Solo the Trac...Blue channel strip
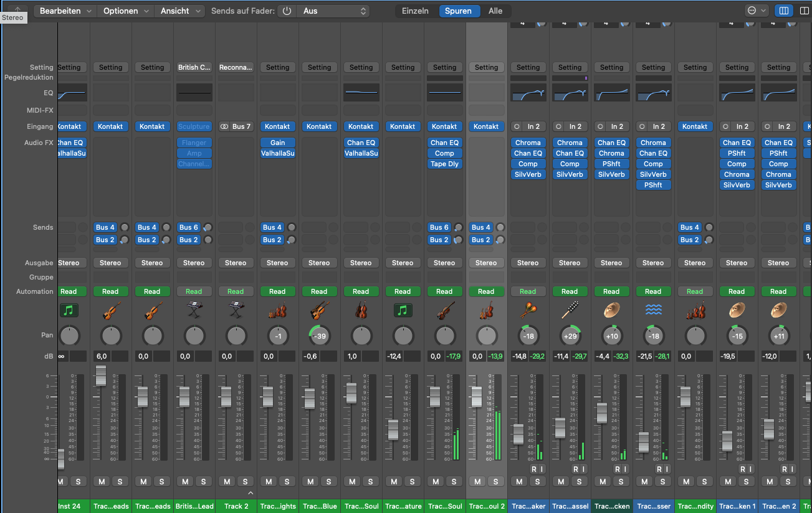Image resolution: width=812 pixels, height=513 pixels. point(328,481)
